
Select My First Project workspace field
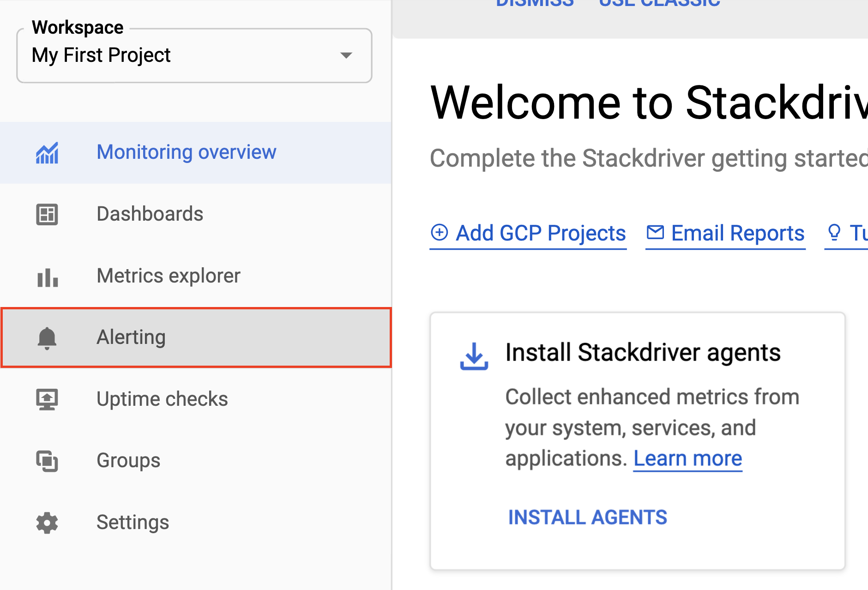click(194, 55)
